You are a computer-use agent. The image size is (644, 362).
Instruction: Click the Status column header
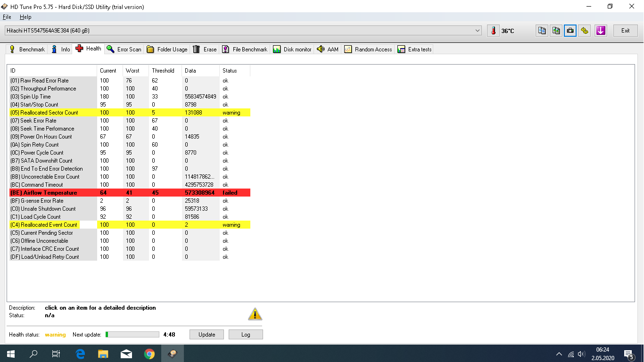[235, 71]
